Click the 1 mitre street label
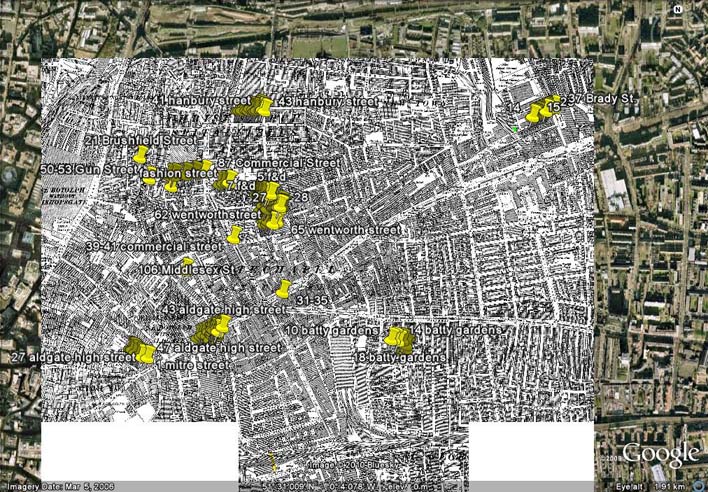This screenshot has width=708, height=492. click(195, 366)
